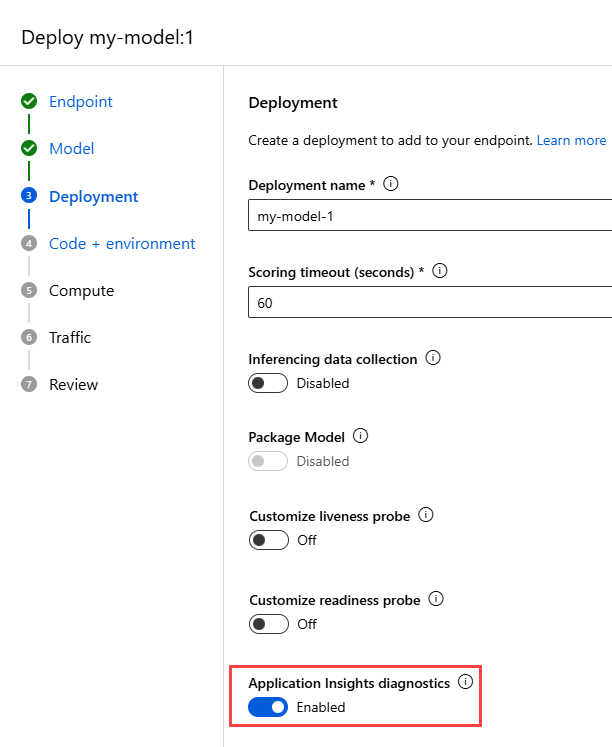Jump to the Traffic step
This screenshot has width=612, height=747.
(70, 337)
